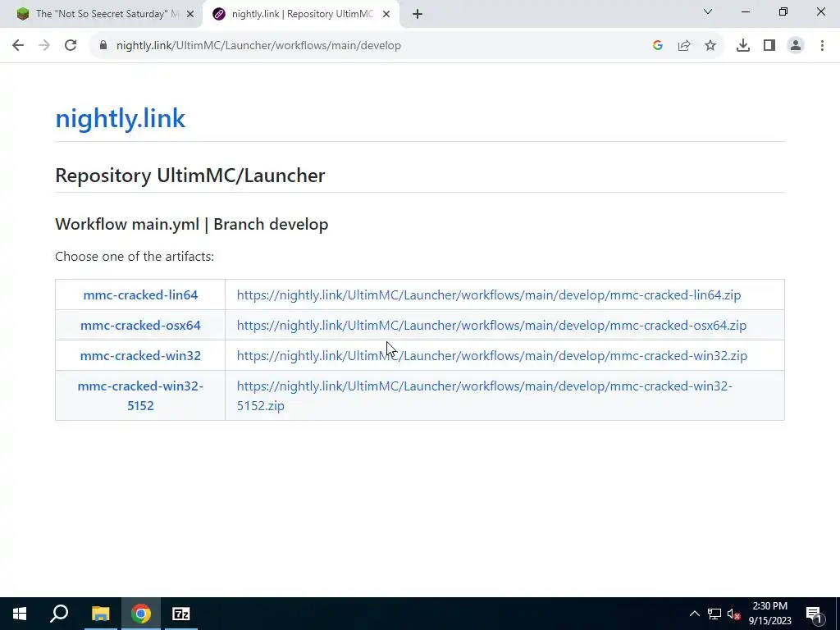Open network status tray icon
Viewport: 840px width, 630px height.
click(714, 614)
